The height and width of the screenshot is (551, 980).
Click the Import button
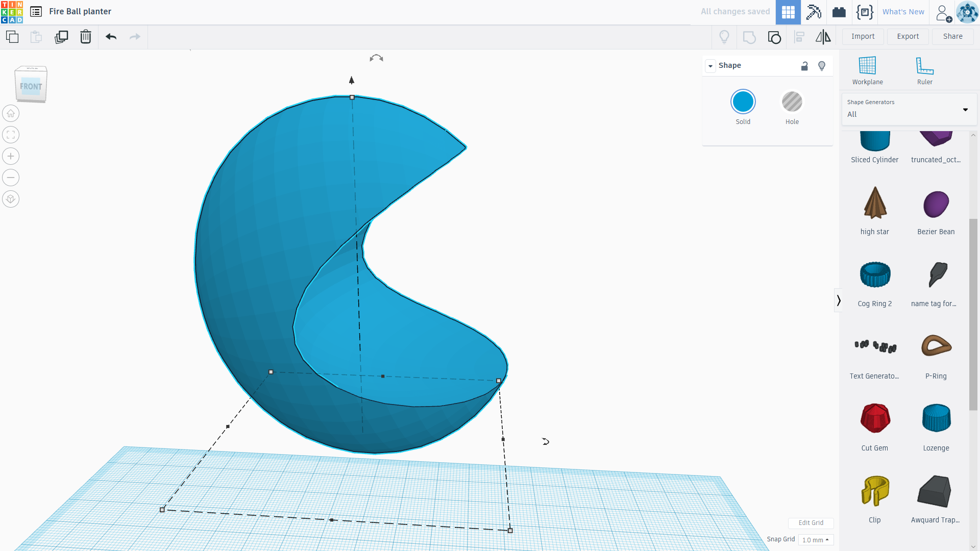863,36
